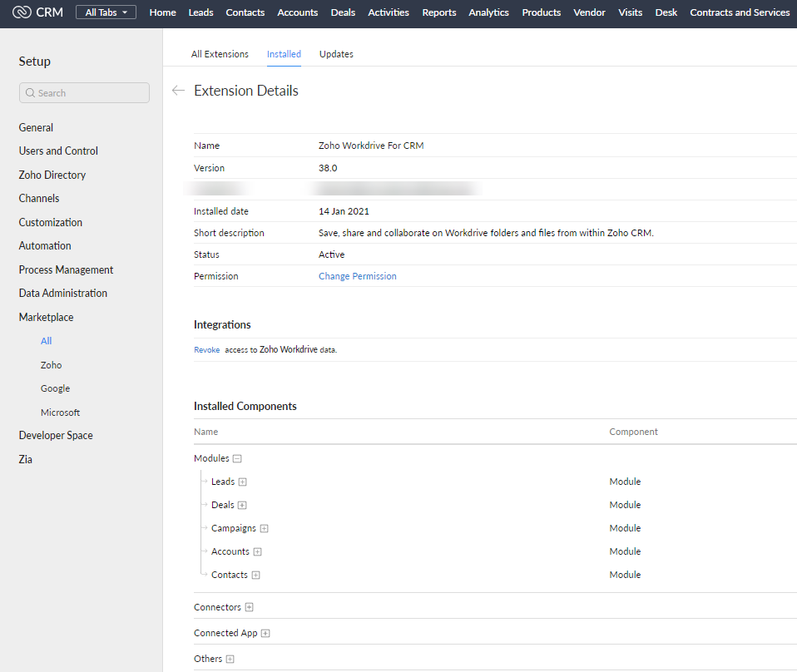Image resolution: width=797 pixels, height=672 pixels.
Task: Open Contracts and Services tab
Action: [740, 12]
